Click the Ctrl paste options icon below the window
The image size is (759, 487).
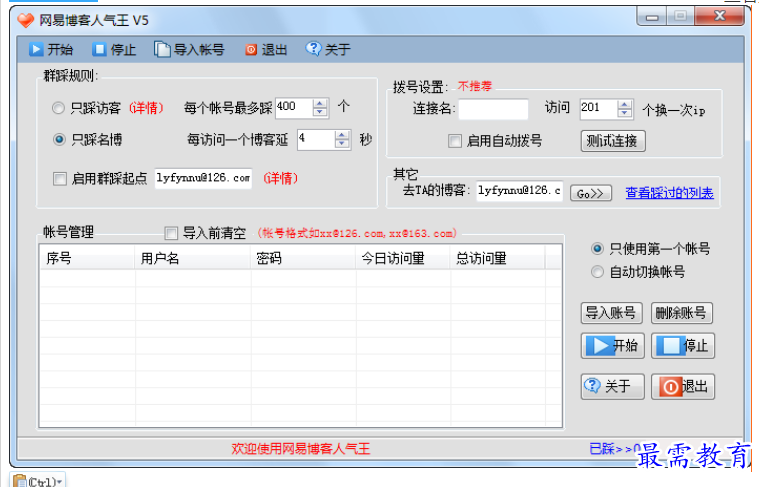[38, 481]
